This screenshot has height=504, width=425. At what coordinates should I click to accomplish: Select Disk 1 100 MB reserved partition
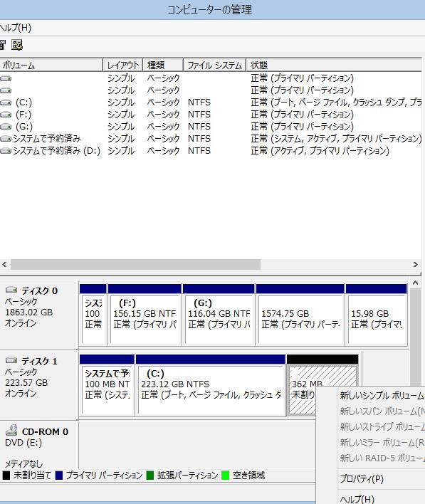click(107, 385)
